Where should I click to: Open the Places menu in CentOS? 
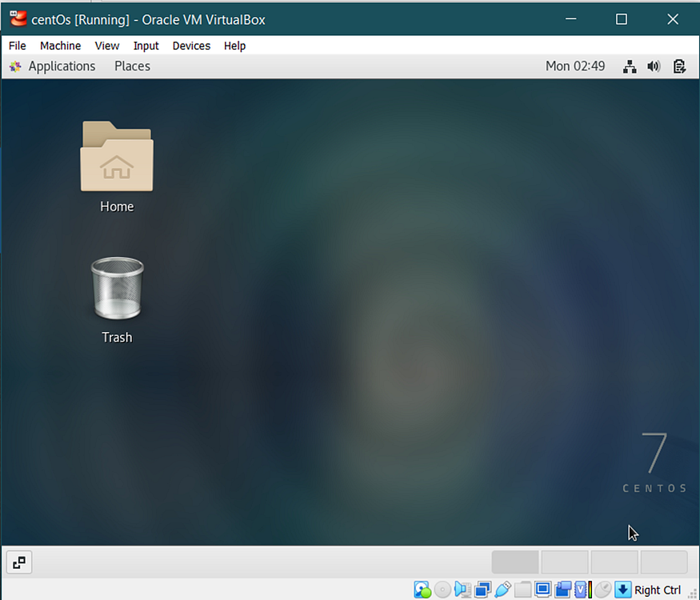(x=132, y=66)
